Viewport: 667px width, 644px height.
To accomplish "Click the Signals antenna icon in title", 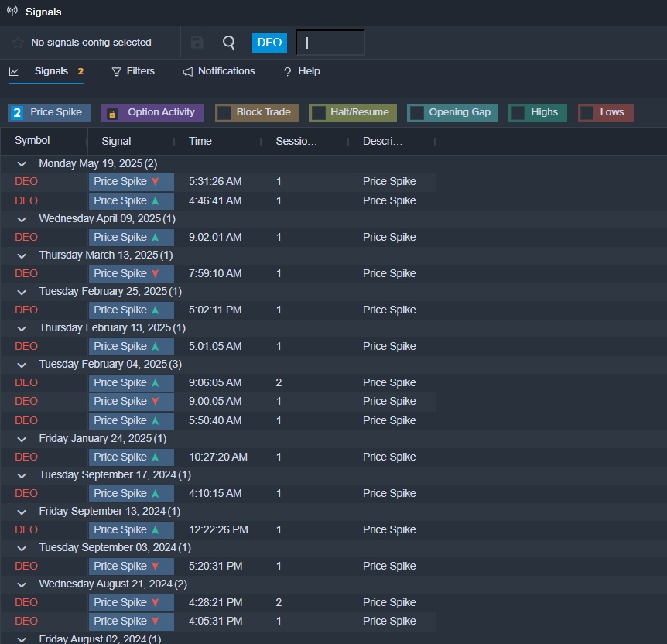I will (12, 11).
